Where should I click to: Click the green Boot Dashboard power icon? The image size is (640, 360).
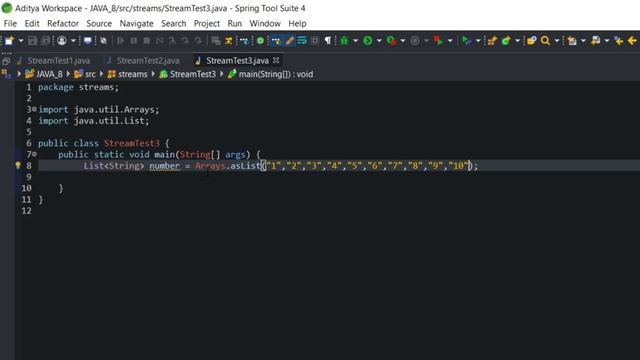point(260,40)
